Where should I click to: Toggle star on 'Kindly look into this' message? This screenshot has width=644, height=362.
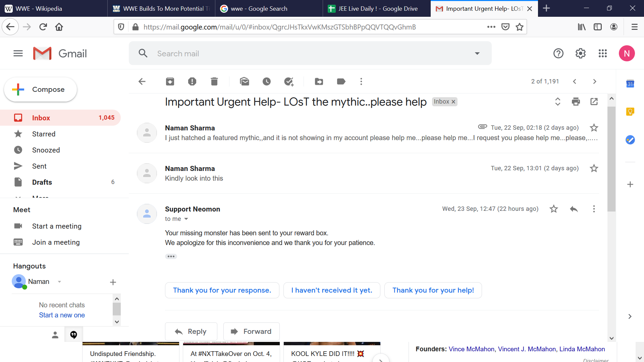[x=594, y=168]
